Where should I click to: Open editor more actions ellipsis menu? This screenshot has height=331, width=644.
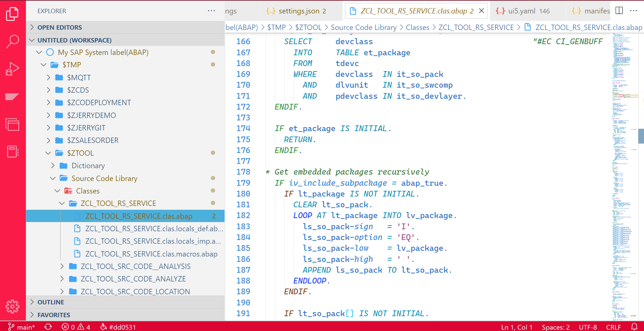[x=634, y=10]
